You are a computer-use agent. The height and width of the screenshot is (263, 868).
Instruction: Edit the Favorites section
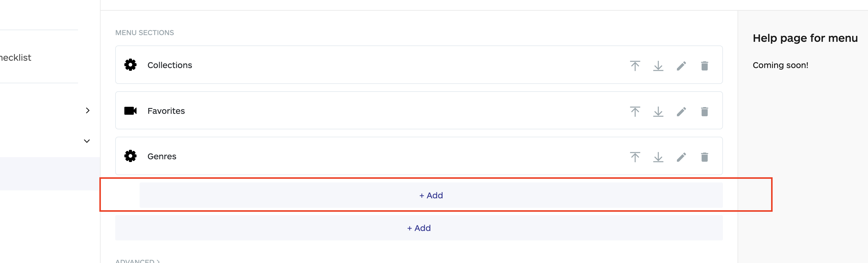click(x=681, y=110)
